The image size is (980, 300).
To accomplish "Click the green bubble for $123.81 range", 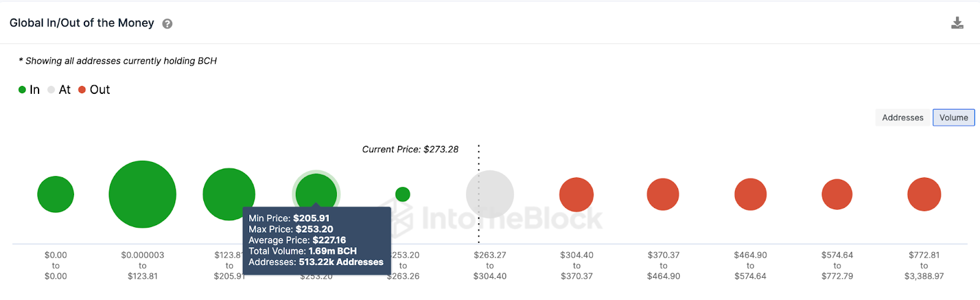I will point(229,194).
